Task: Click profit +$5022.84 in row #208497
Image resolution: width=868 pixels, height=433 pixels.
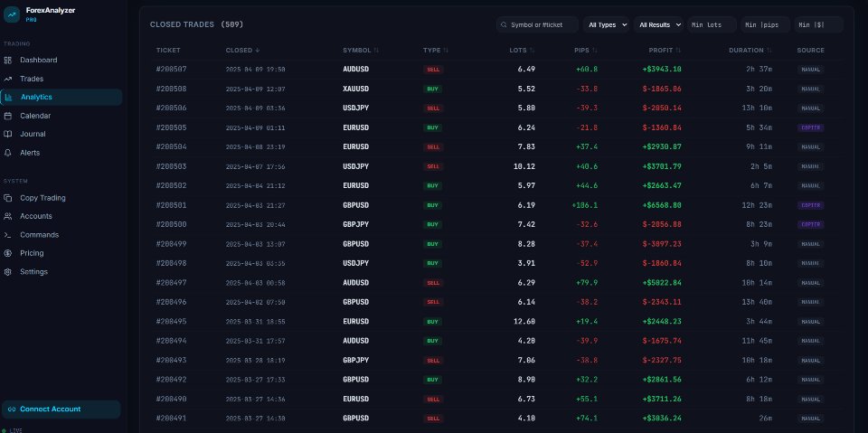Action: point(662,282)
